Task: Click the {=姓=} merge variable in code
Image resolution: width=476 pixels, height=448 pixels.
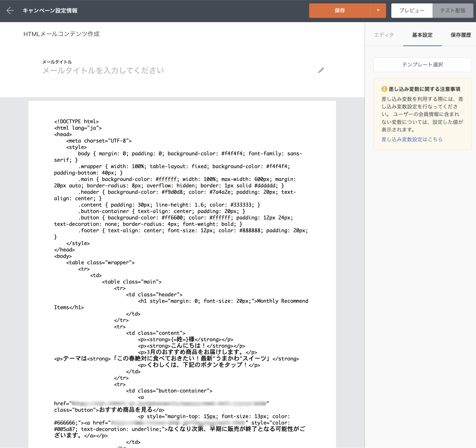Action: [180, 339]
